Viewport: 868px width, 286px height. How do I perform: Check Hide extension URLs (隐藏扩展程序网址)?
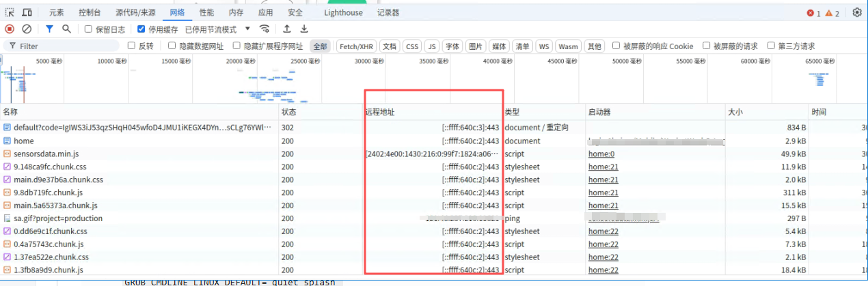(236, 46)
